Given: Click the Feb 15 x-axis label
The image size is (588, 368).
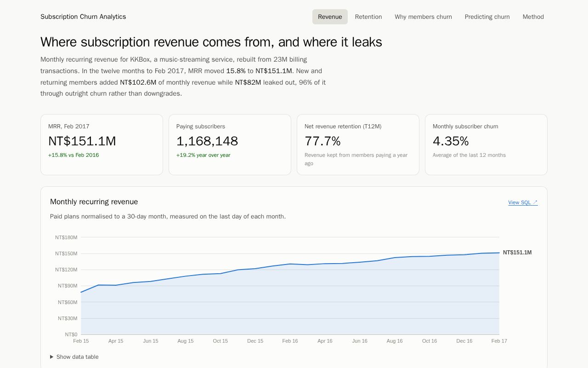Looking at the screenshot, I should [81, 341].
